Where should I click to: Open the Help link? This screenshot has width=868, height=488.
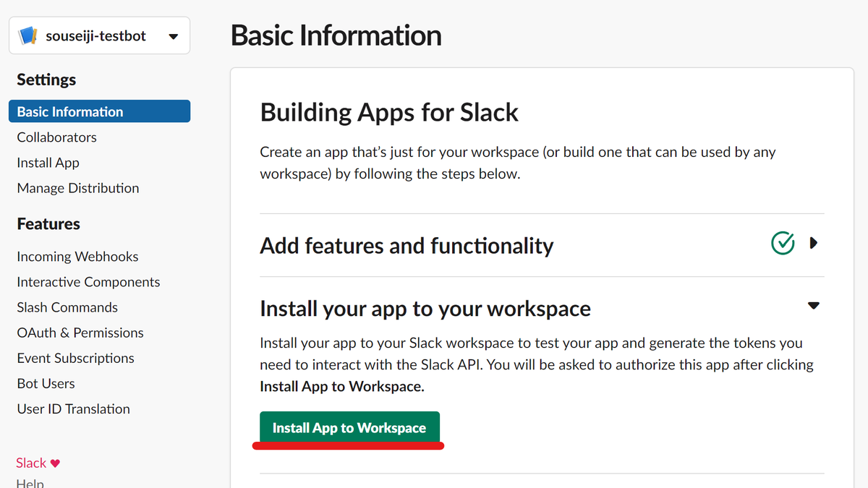click(x=30, y=483)
